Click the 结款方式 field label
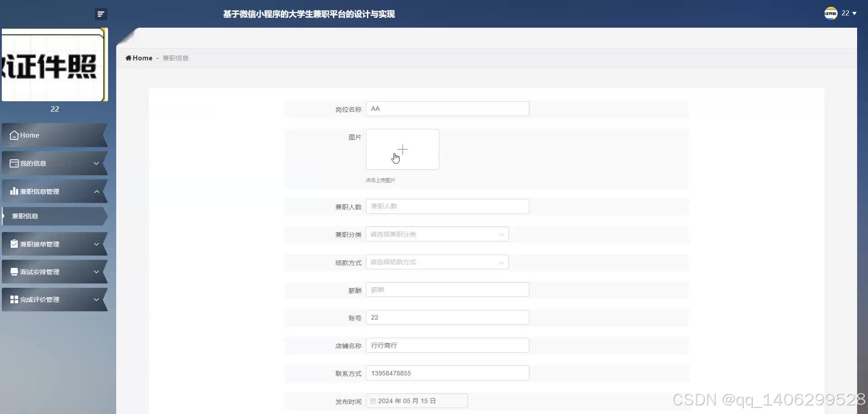The height and width of the screenshot is (414, 868). point(348,263)
